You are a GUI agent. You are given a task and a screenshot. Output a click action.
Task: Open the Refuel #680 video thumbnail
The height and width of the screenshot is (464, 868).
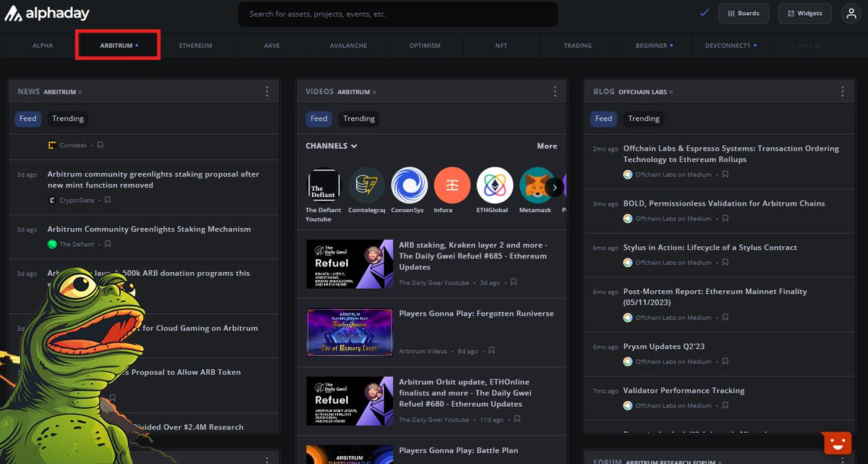tap(349, 401)
